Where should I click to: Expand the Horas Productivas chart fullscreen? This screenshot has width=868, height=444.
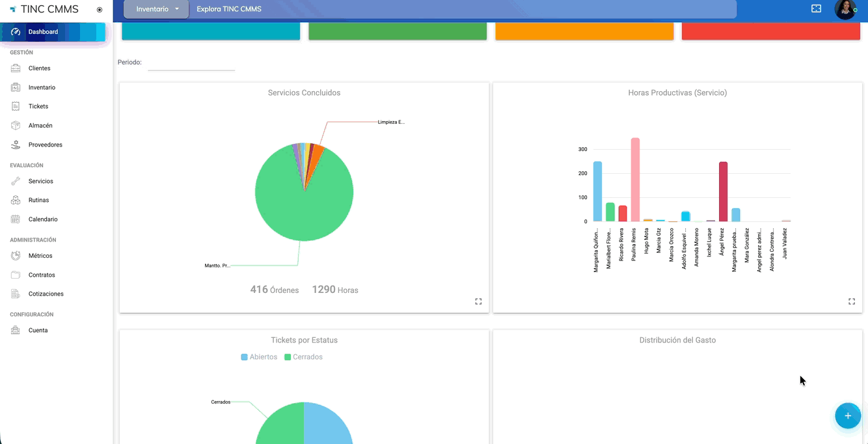(x=852, y=301)
